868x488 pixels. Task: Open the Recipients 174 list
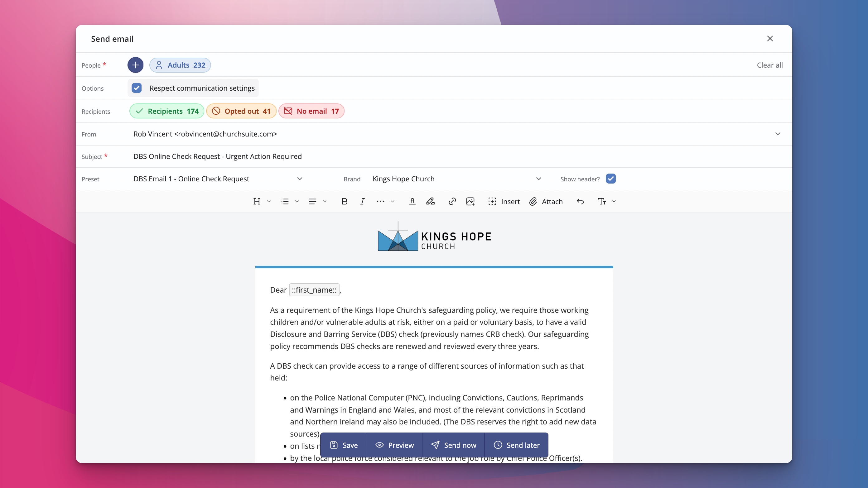click(x=167, y=111)
